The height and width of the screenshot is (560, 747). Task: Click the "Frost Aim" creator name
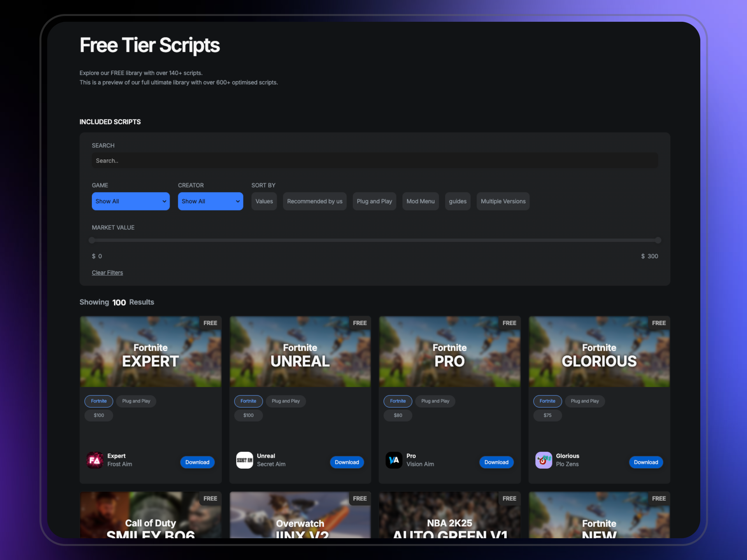click(119, 464)
